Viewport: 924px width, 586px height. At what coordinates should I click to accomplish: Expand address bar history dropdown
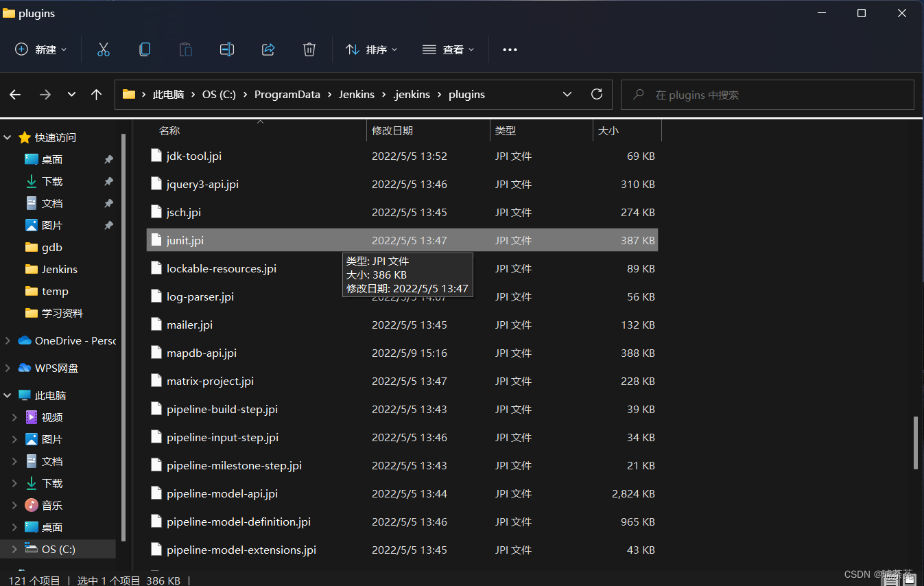pyautogui.click(x=567, y=95)
